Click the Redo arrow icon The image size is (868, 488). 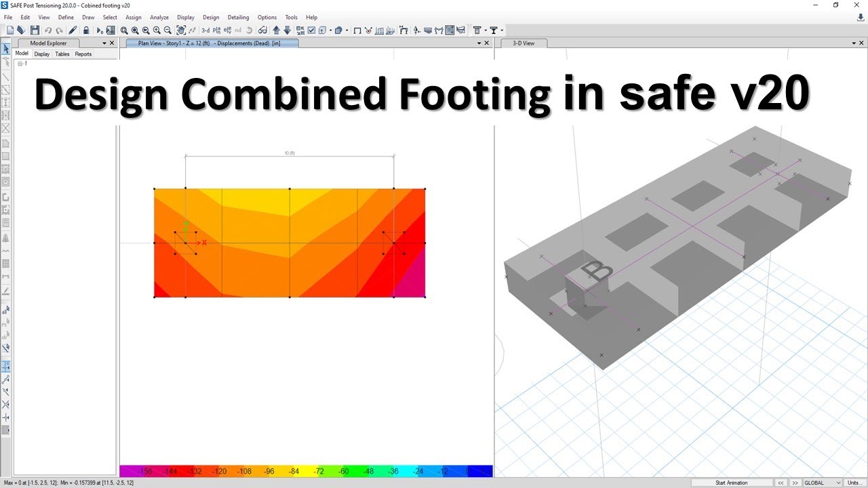click(60, 30)
